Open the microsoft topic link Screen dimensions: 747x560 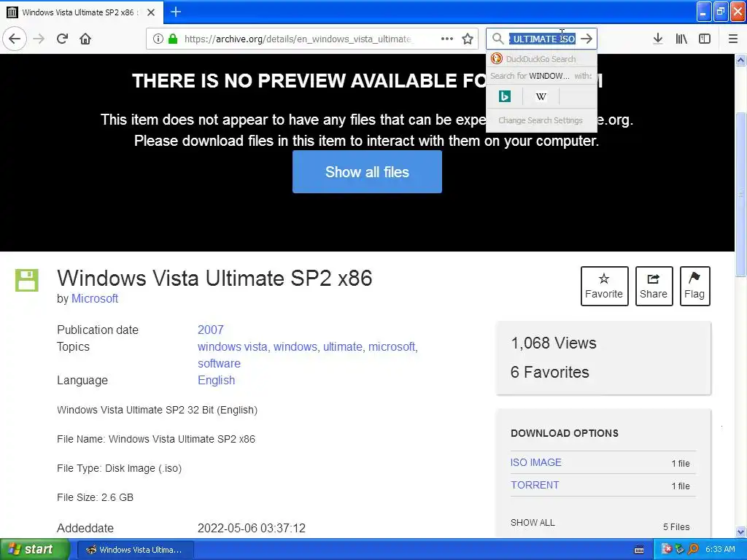tap(391, 346)
